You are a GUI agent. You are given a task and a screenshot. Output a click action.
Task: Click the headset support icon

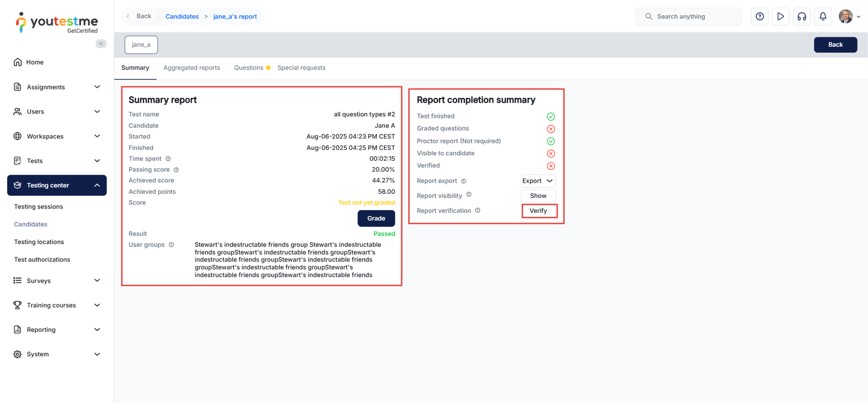click(802, 16)
